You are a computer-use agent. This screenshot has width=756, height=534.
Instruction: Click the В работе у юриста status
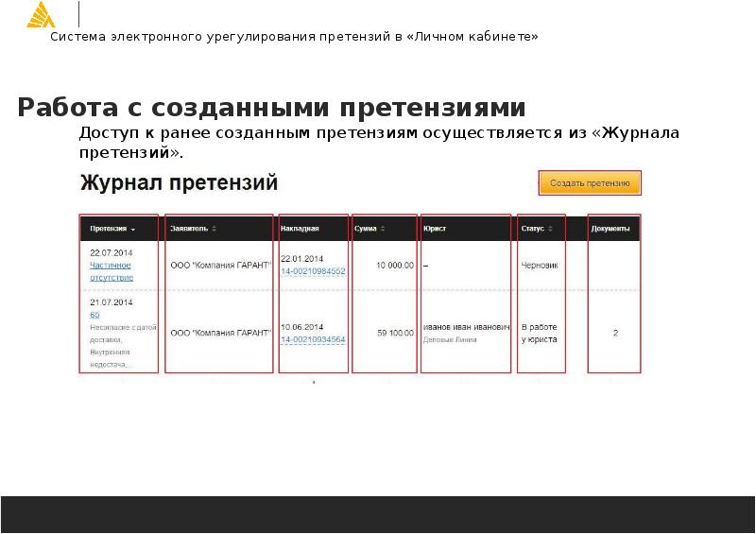[x=539, y=333]
